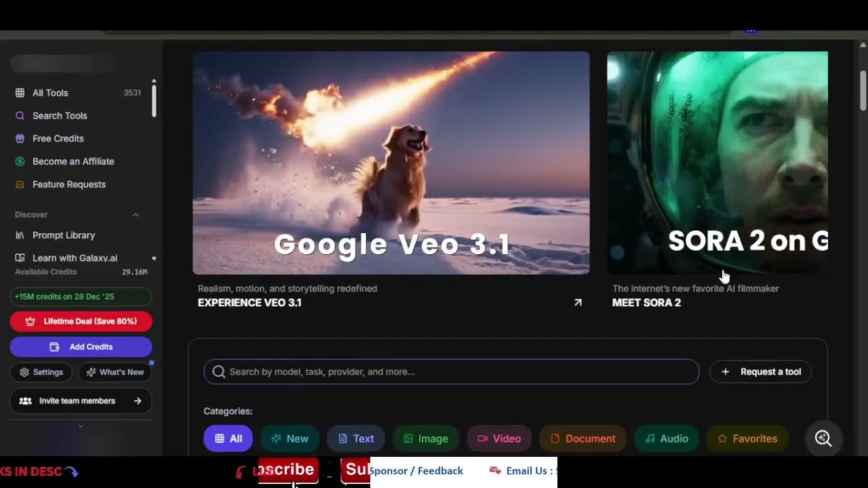Click the page vertical scrollbar
868x488 pixels.
pyautogui.click(x=863, y=90)
